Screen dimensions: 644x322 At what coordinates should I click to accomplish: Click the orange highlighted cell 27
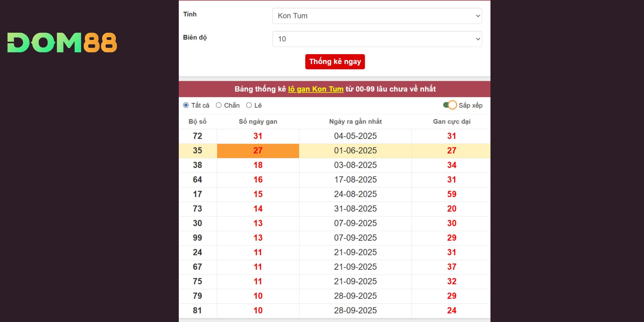tap(258, 151)
